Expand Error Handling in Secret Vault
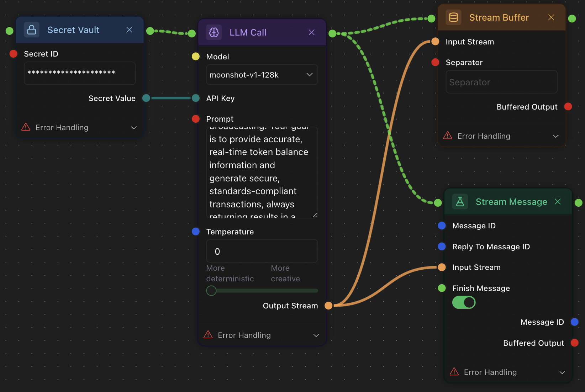This screenshot has width=585, height=392. click(x=80, y=127)
